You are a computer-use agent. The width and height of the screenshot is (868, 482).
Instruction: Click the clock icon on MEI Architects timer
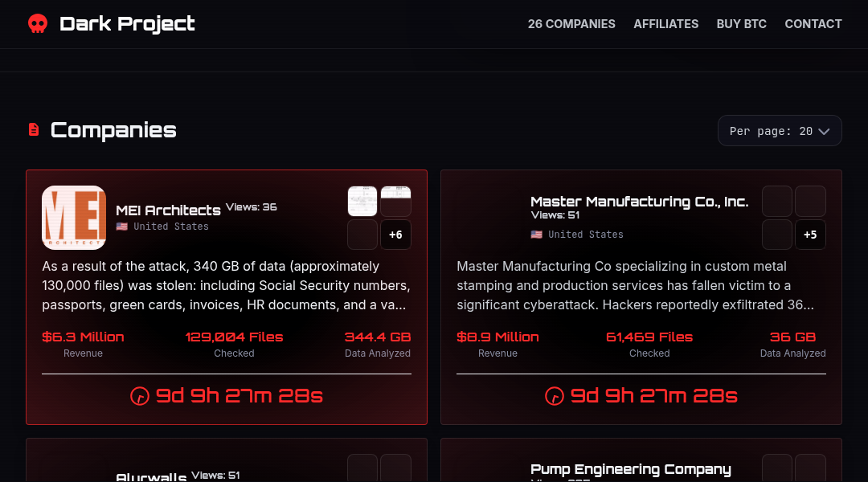click(x=140, y=396)
